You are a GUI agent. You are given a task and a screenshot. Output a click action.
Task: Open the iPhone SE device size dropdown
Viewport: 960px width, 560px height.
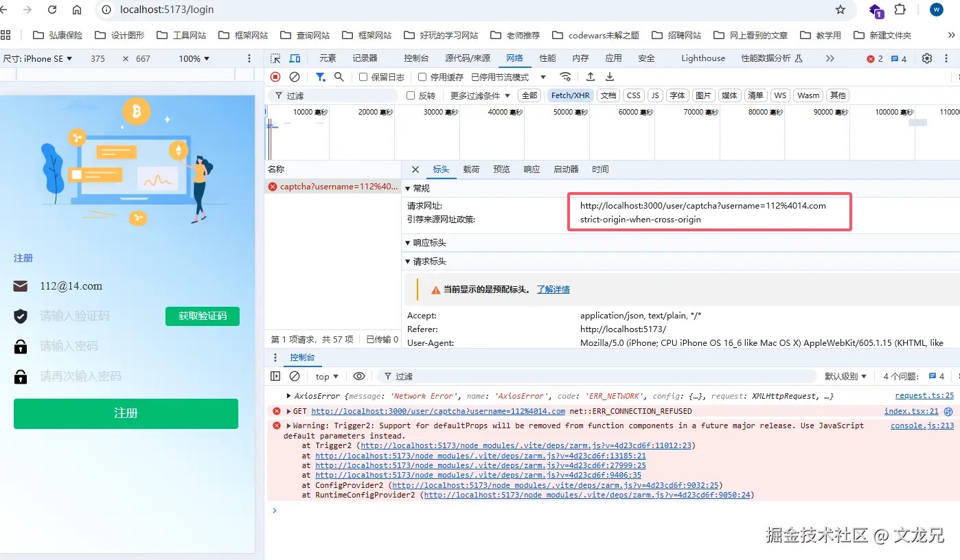tap(38, 58)
